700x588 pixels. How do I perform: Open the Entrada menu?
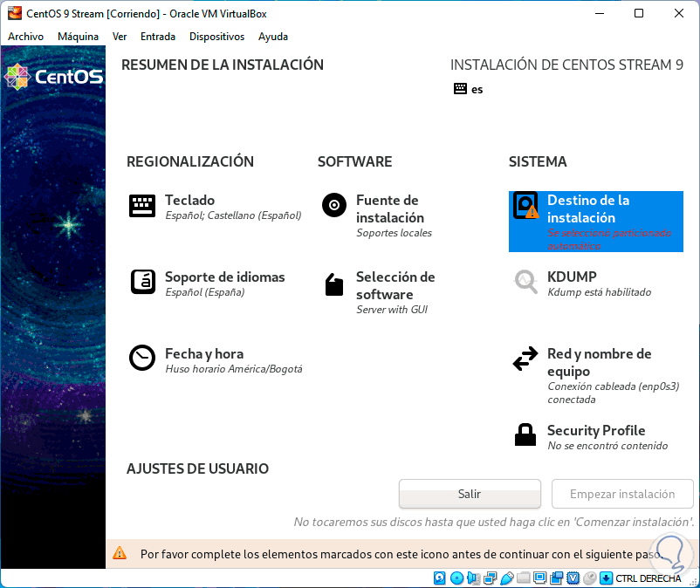pos(158,37)
